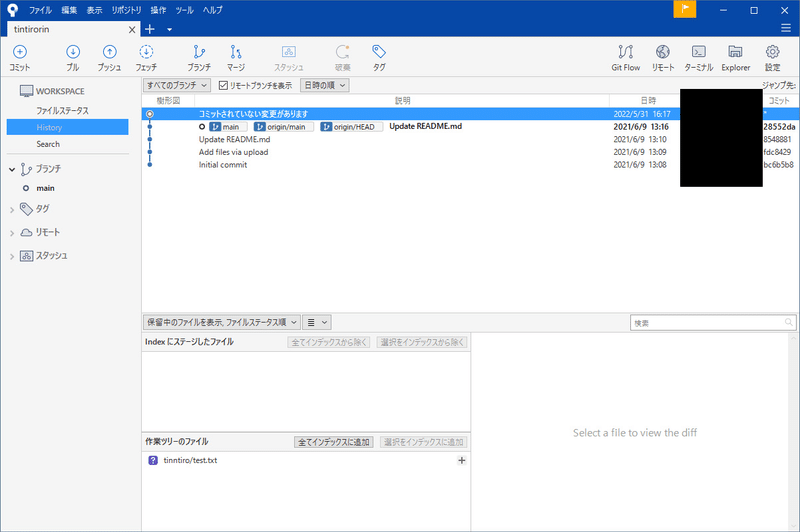Select the main branch in sidebar
800x532 pixels.
(x=45, y=188)
